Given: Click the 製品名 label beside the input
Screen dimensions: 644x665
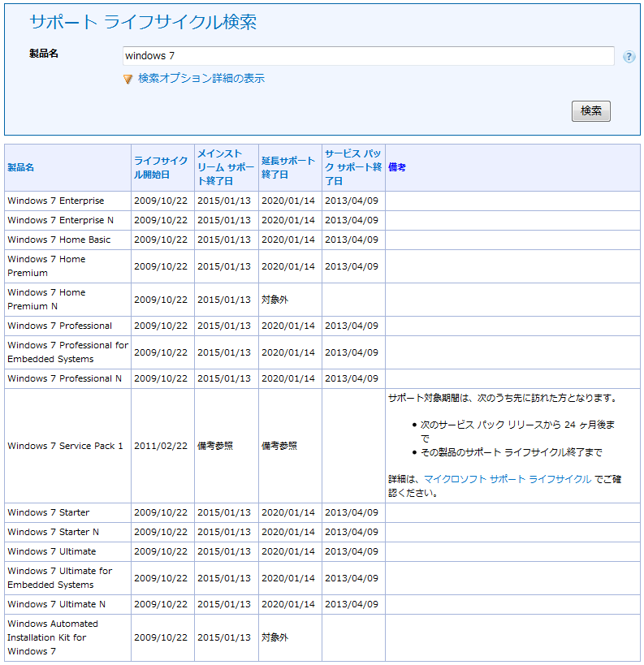Looking at the screenshot, I should point(44,54).
